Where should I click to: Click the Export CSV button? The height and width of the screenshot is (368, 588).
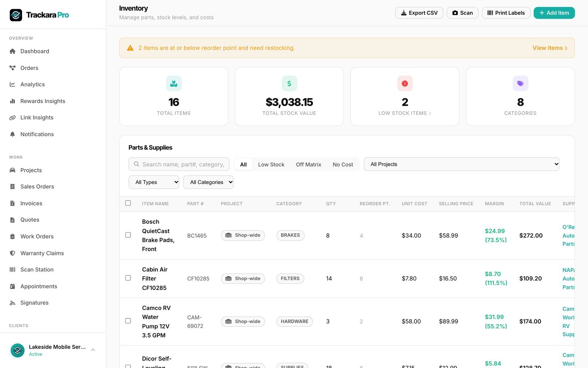[x=419, y=13]
